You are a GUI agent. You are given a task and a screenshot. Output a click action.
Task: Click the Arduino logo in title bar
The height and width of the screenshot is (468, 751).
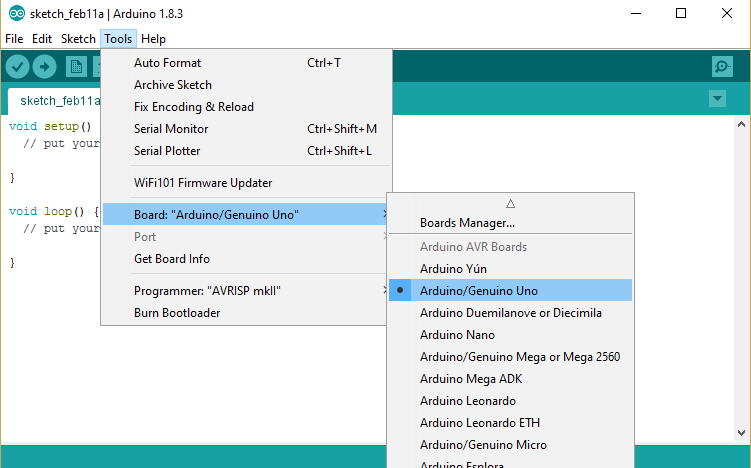(17, 13)
